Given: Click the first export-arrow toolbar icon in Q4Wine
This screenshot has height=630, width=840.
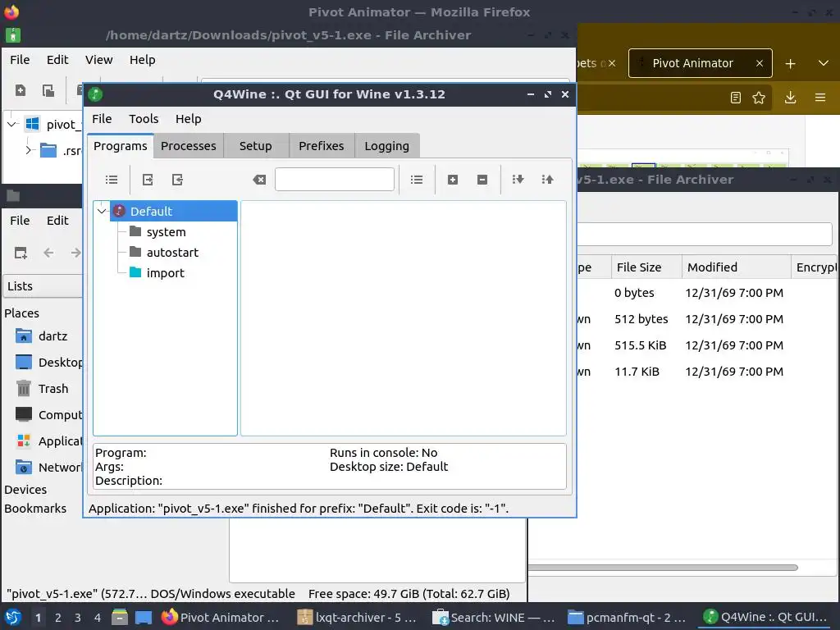Looking at the screenshot, I should pos(148,180).
